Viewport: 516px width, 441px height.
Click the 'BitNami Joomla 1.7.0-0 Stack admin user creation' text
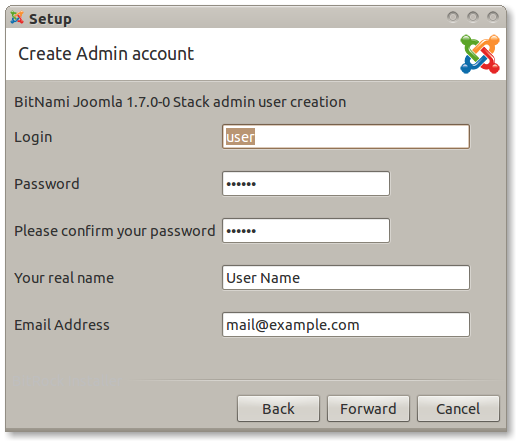180,102
